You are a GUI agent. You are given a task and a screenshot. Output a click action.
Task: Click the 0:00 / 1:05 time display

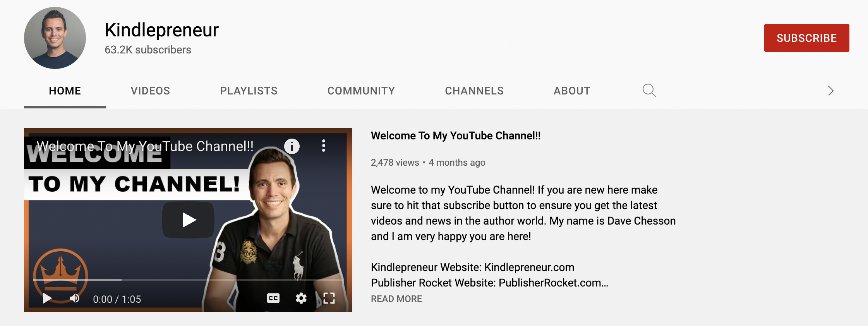click(117, 299)
